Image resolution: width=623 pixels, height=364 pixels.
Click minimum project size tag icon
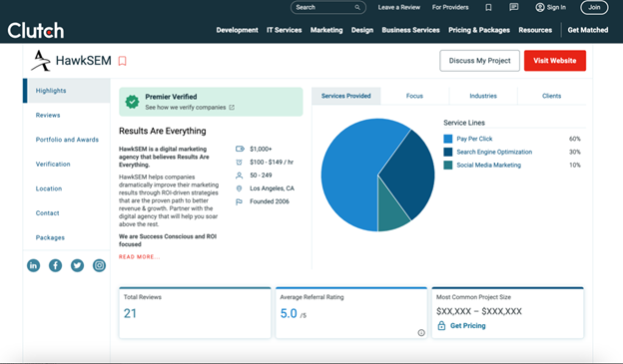(240, 149)
